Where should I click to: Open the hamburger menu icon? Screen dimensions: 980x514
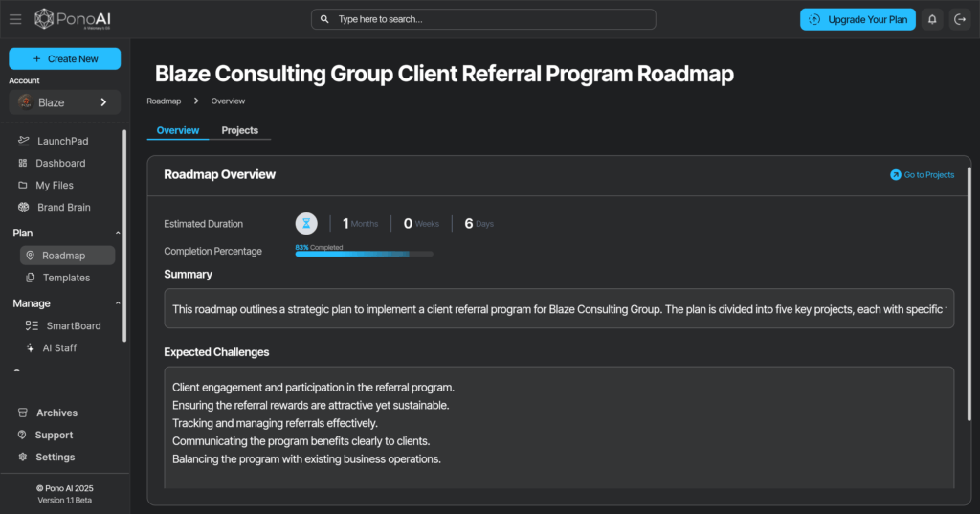tap(15, 19)
